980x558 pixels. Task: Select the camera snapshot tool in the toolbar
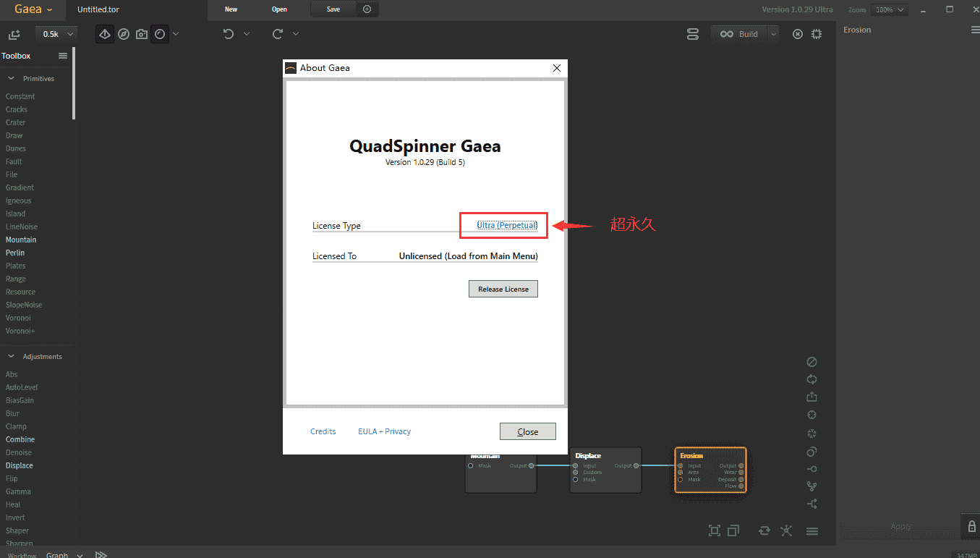[142, 33]
